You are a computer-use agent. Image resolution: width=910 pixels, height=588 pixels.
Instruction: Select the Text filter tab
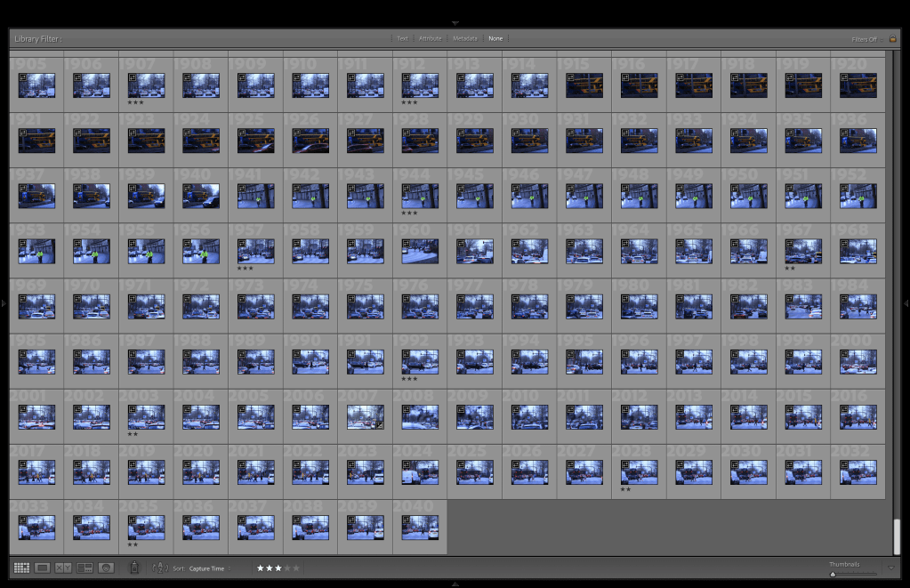[x=402, y=38]
